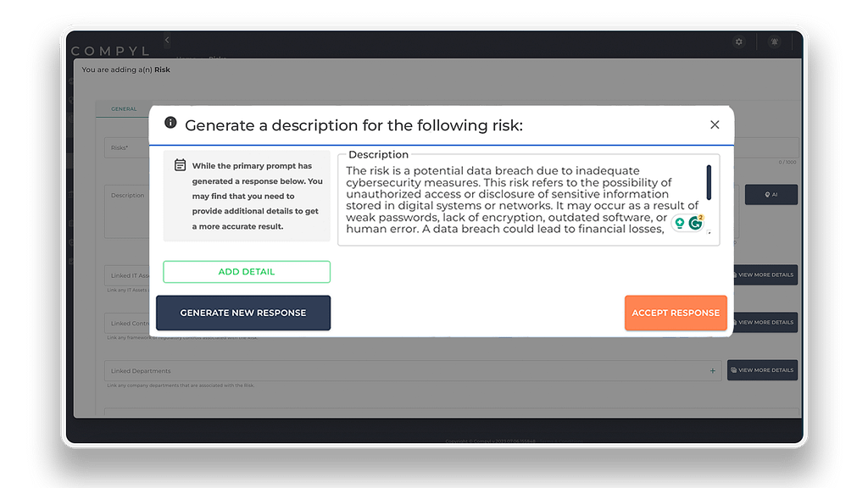The height and width of the screenshot is (488, 868).
Task: View more details for Linked Departments
Action: (x=761, y=370)
